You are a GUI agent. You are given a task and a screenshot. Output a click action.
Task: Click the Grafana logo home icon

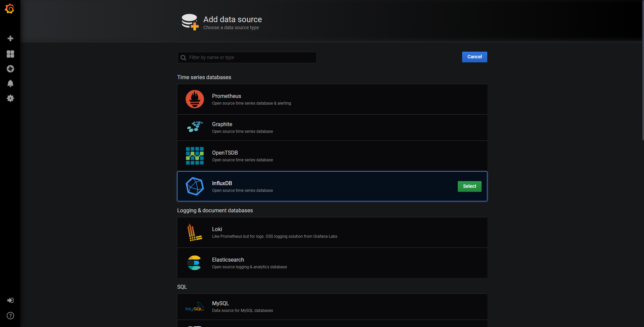pyautogui.click(x=10, y=9)
